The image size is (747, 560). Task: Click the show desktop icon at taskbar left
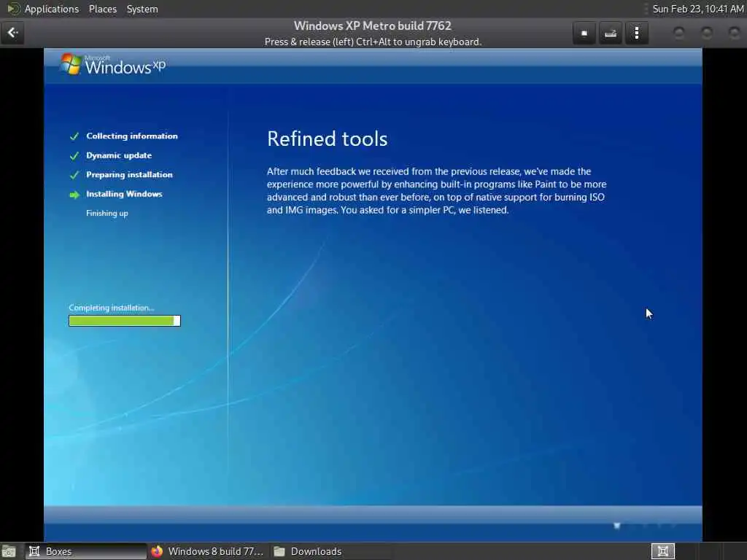pyautogui.click(x=9, y=551)
